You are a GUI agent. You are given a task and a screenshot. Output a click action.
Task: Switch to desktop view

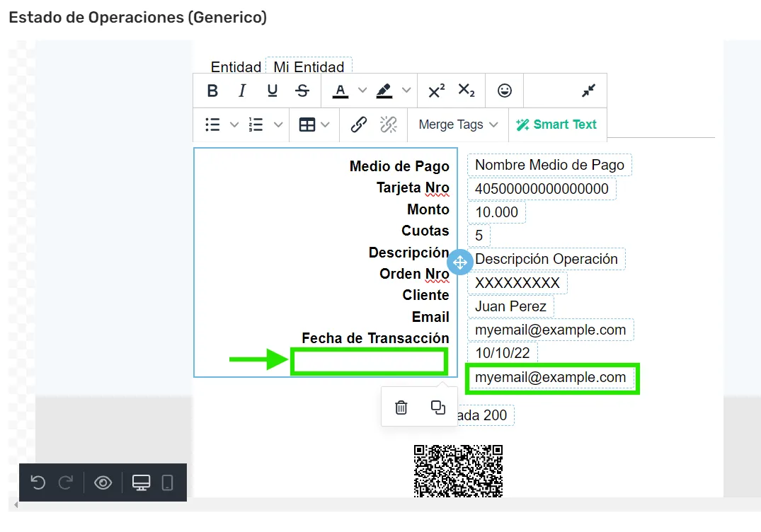coord(142,482)
